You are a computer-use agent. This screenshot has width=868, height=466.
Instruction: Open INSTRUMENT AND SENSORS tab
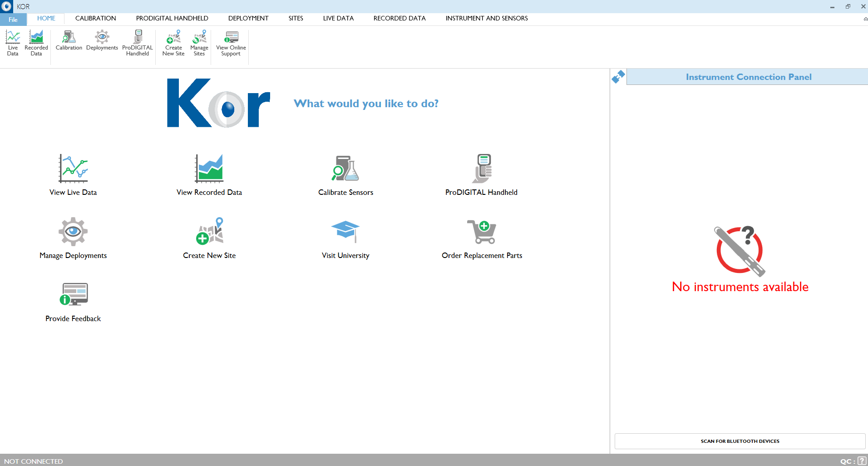(x=487, y=19)
